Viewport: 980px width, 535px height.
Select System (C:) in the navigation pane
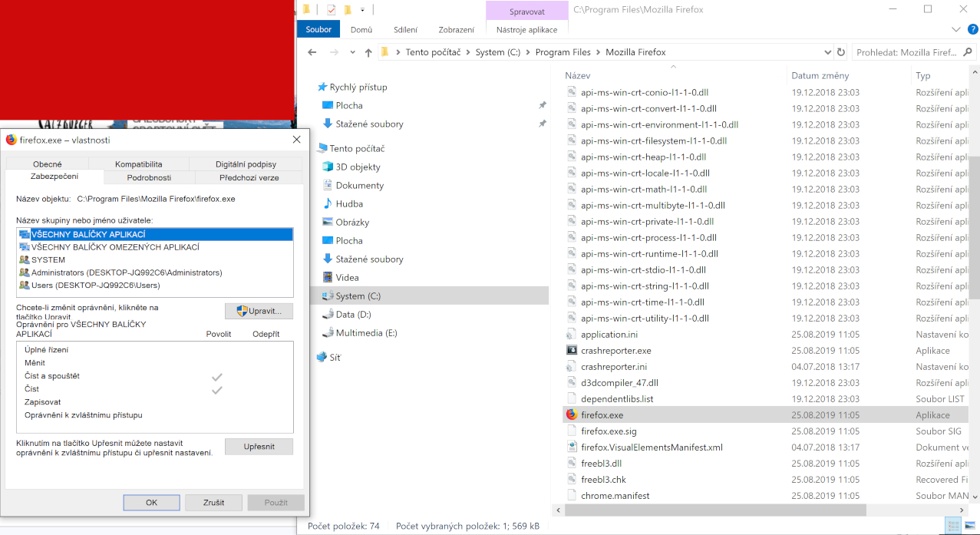click(430, 296)
